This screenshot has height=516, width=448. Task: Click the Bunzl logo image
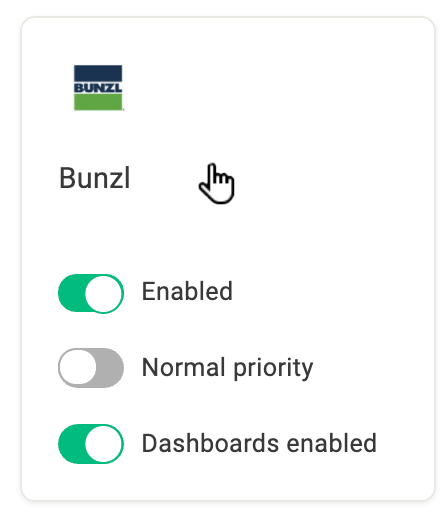click(98, 88)
